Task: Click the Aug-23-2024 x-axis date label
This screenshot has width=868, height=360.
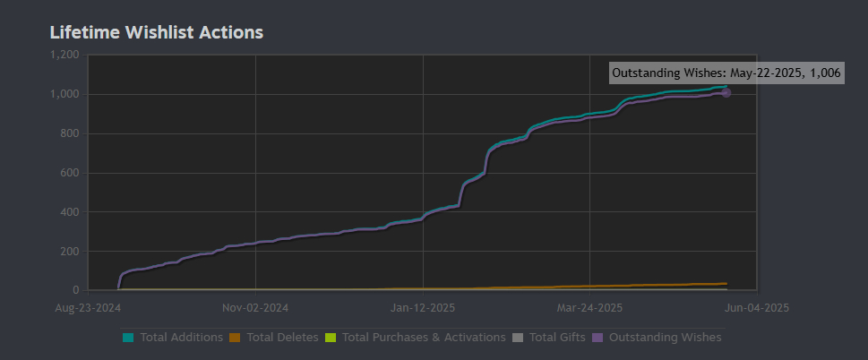Action: [88, 307]
